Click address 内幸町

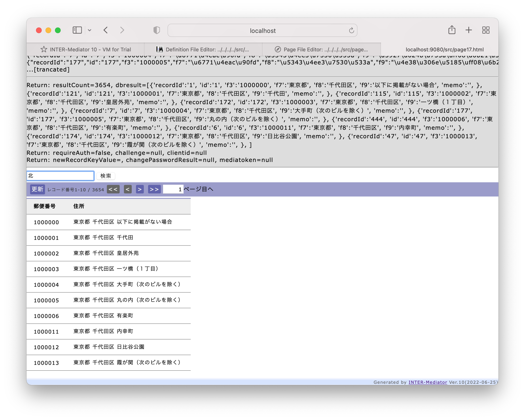click(x=125, y=331)
